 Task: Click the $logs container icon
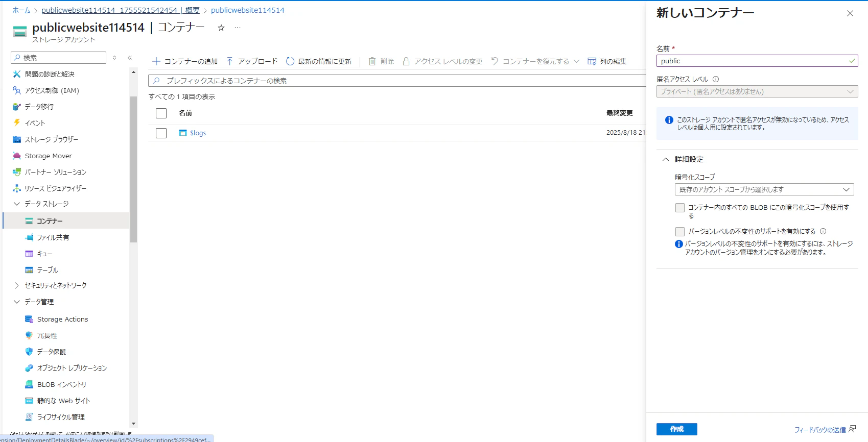pyautogui.click(x=183, y=133)
